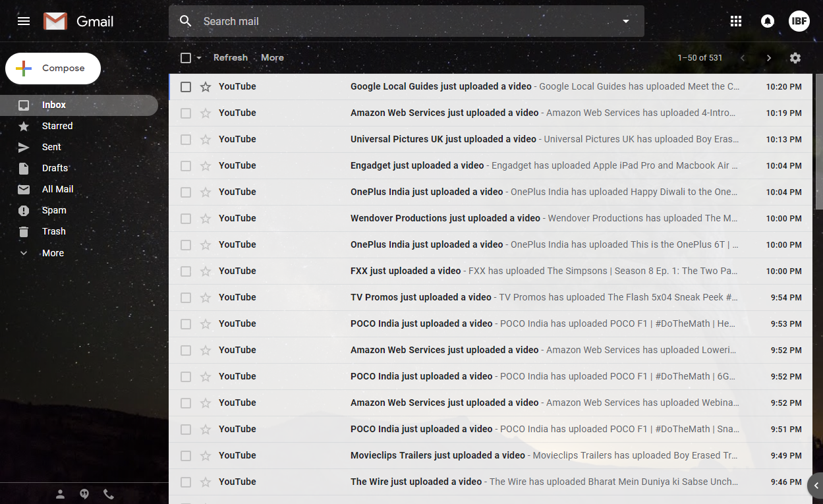
Task: Click the Refresh button
Action: click(x=231, y=58)
